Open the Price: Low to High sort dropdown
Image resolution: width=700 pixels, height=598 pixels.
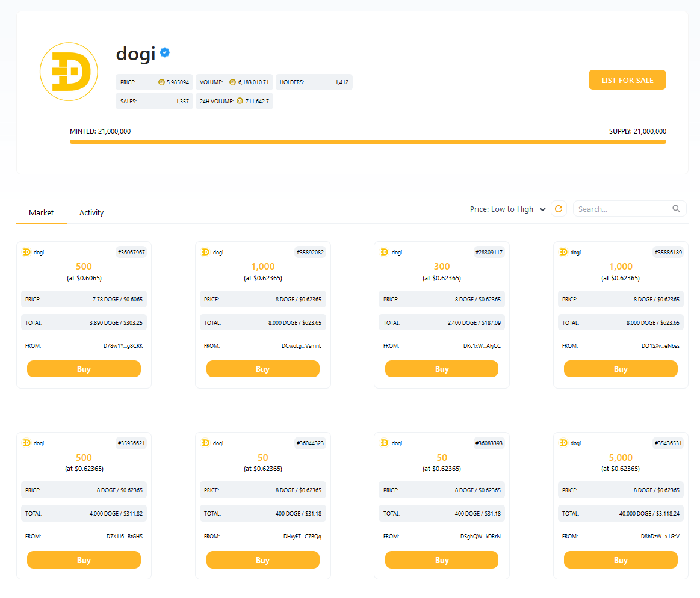click(507, 209)
